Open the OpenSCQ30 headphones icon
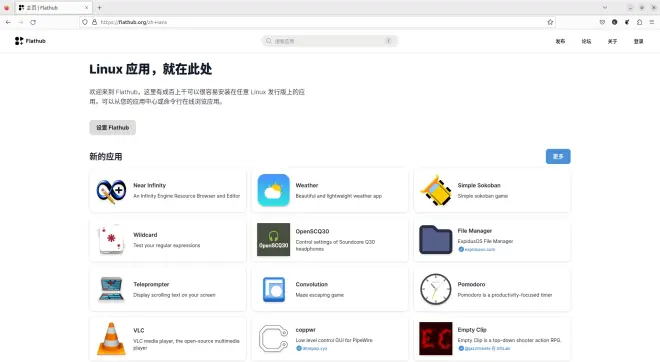 [x=274, y=240]
